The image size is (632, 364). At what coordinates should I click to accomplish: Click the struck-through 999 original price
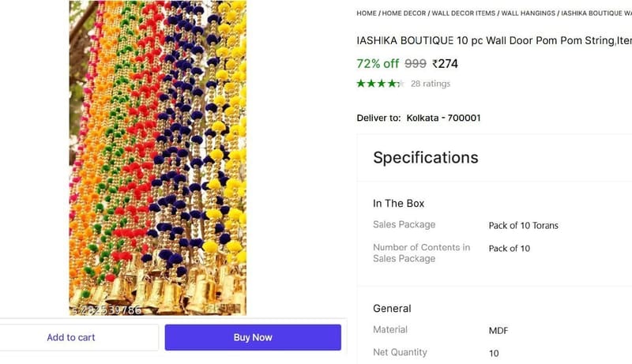point(416,64)
